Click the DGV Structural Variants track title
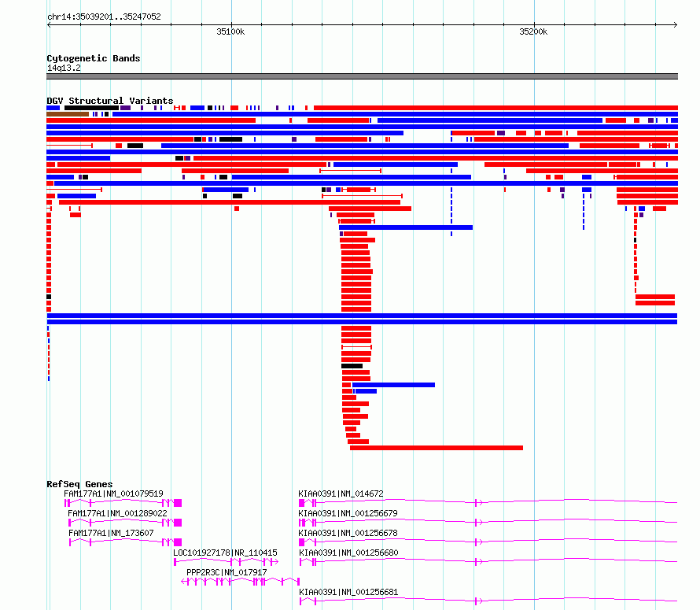Viewport: 700px width, 610px height. (110, 101)
